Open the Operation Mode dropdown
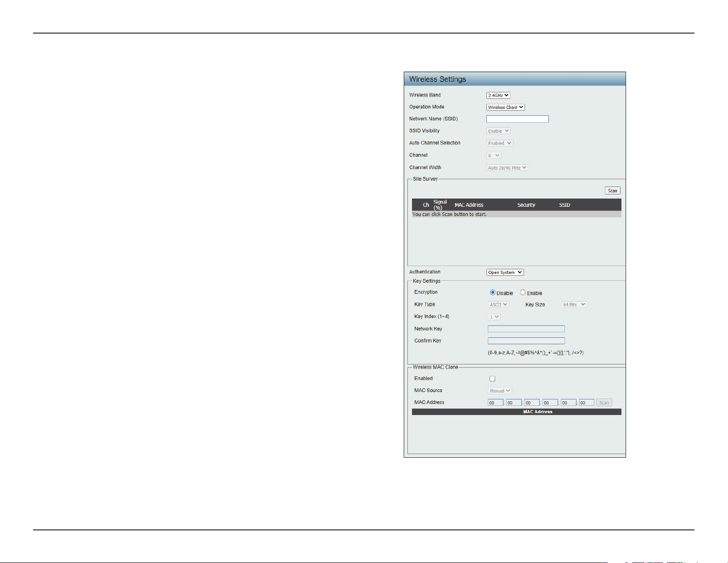The image size is (728, 563). coord(505,107)
